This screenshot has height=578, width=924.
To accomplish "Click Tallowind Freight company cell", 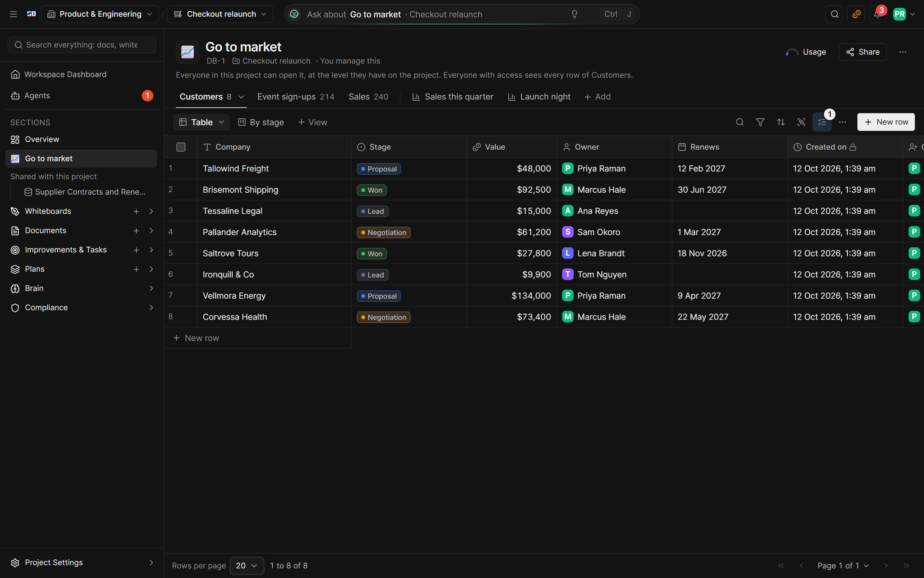I will [x=274, y=169].
